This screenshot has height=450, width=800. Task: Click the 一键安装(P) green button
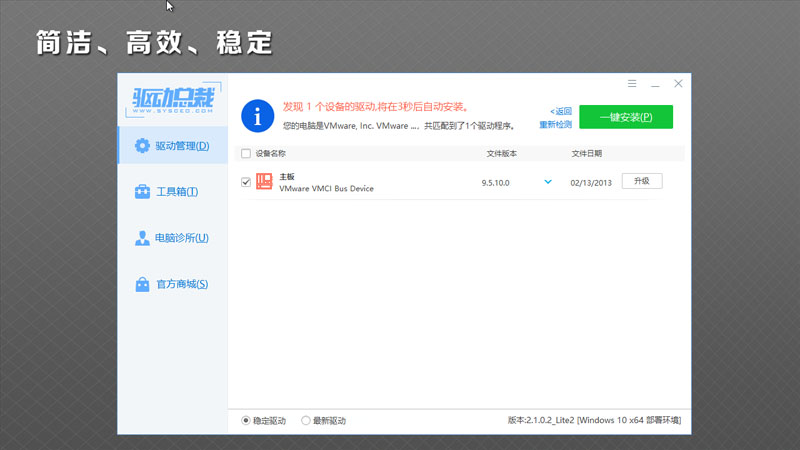click(x=626, y=117)
